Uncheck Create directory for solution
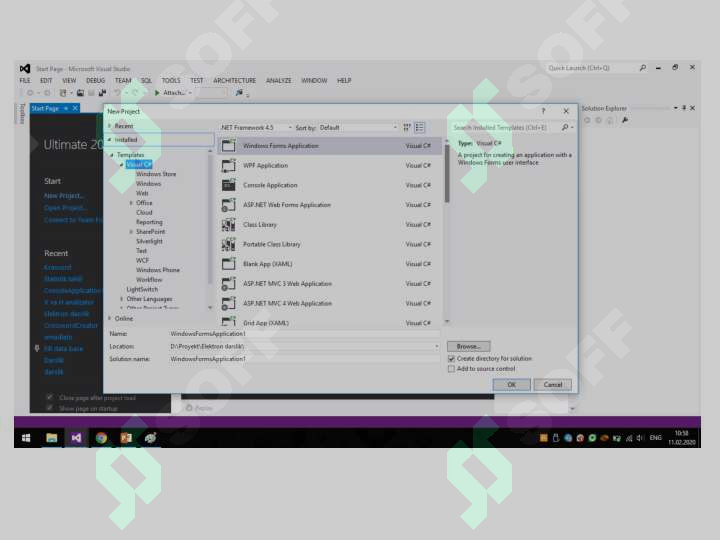The image size is (720, 540). [x=452, y=358]
